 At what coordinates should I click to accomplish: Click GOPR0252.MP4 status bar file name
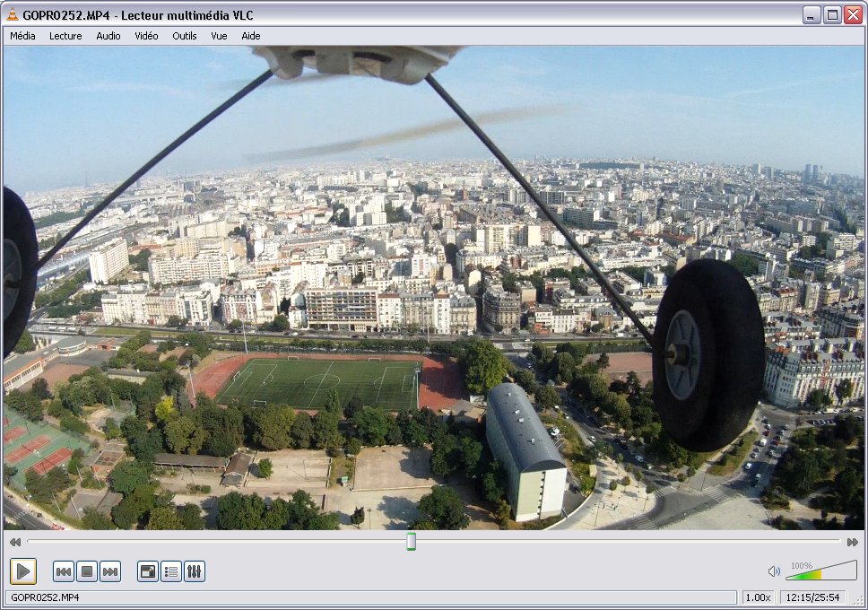(x=46, y=597)
